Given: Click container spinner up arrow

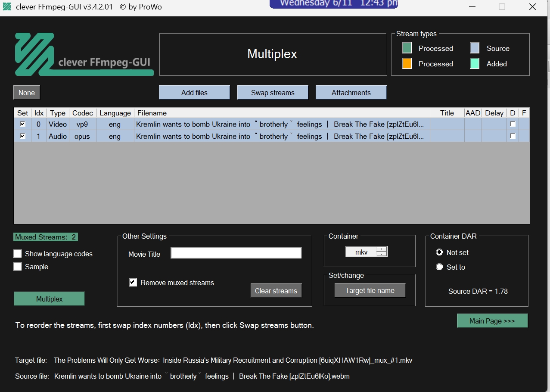Looking at the screenshot, I should (382, 249).
